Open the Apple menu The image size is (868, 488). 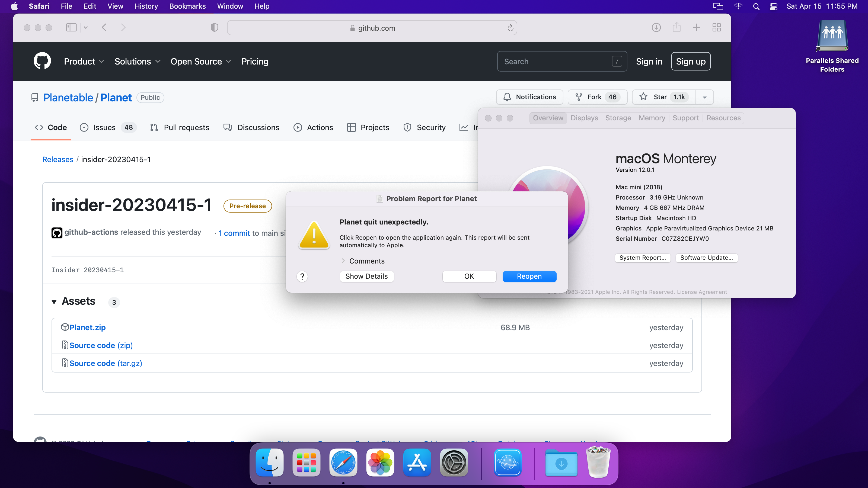pyautogui.click(x=14, y=7)
